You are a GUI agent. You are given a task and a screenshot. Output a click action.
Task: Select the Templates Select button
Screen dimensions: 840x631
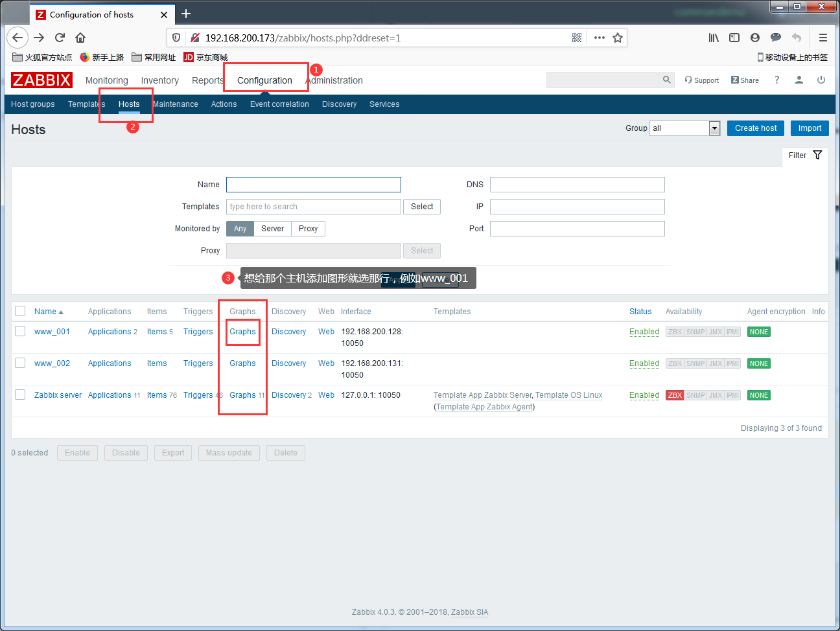point(422,207)
